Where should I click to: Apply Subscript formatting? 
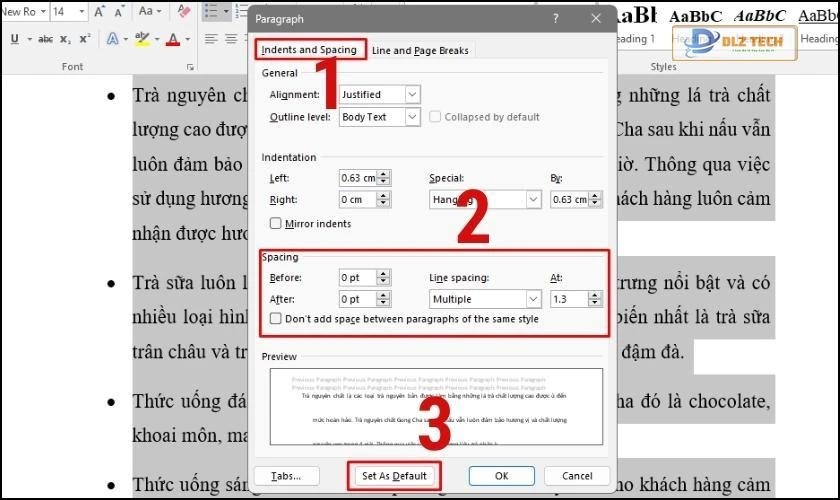[x=65, y=39]
